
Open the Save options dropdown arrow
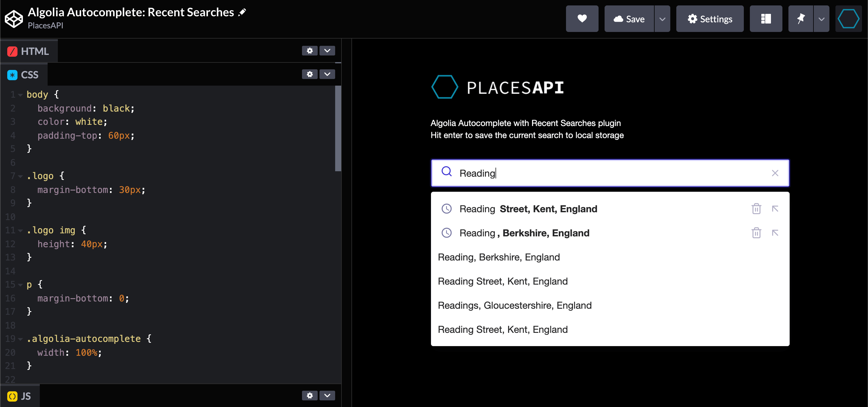662,19
